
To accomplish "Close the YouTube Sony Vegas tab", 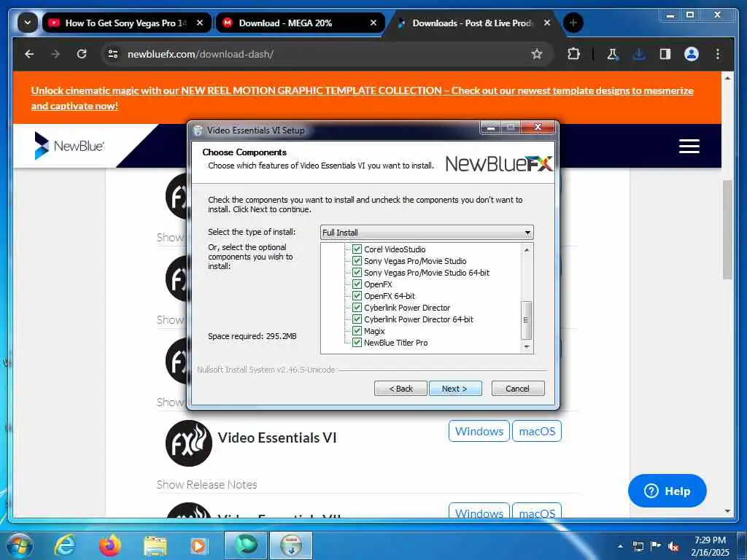I will (200, 23).
